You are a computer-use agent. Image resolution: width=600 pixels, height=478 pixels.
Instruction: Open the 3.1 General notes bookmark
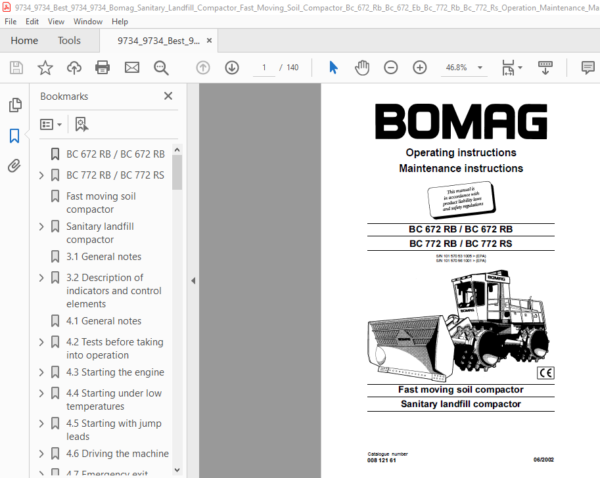click(104, 257)
